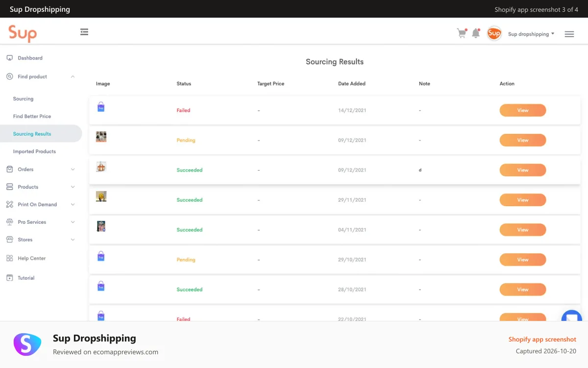
Task: Open the Tutorial page
Action: point(26,278)
